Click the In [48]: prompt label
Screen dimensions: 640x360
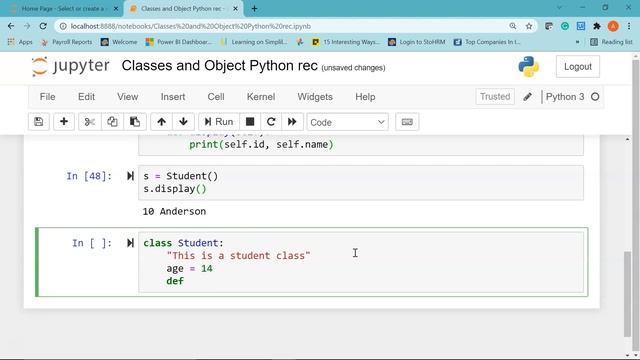89,176
